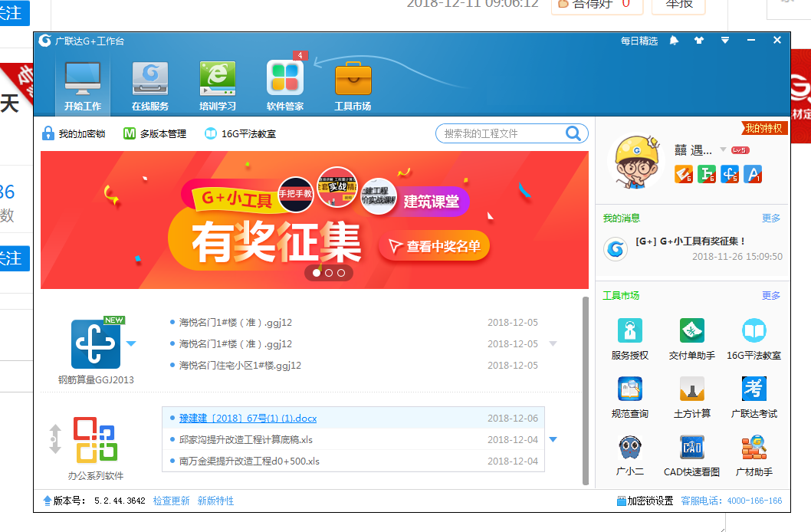Open the 办公系列软件 icon
The width and height of the screenshot is (811, 532).
(96, 439)
